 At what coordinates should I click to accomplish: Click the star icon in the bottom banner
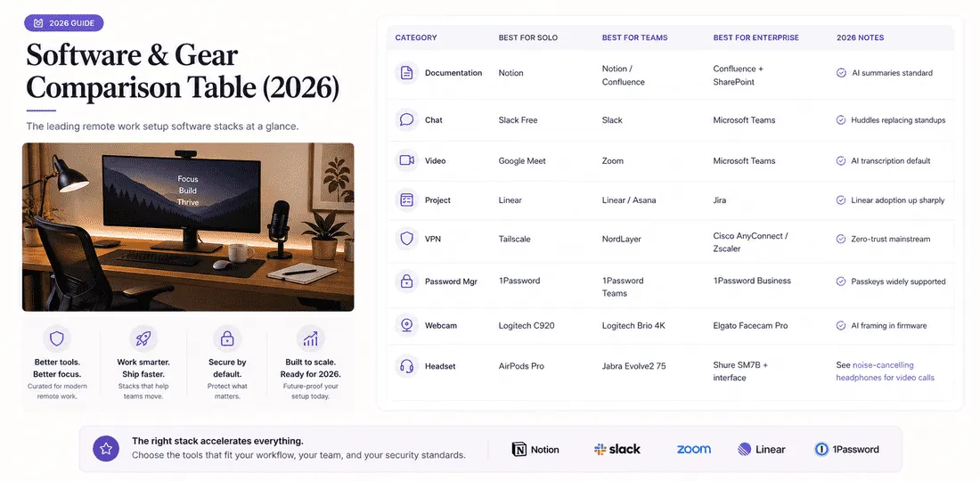(106, 449)
